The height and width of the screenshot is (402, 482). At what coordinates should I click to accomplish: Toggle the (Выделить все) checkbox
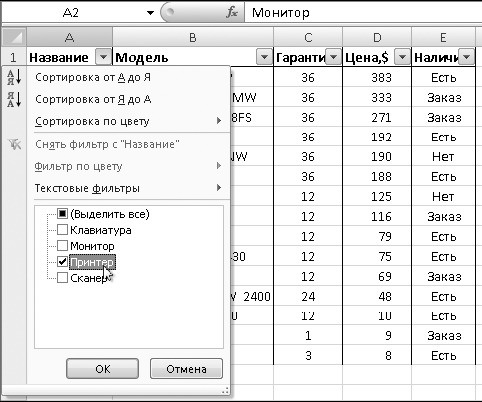point(62,214)
